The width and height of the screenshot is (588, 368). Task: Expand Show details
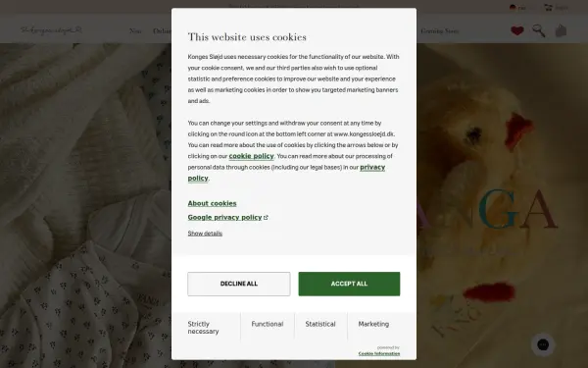pyautogui.click(x=205, y=234)
